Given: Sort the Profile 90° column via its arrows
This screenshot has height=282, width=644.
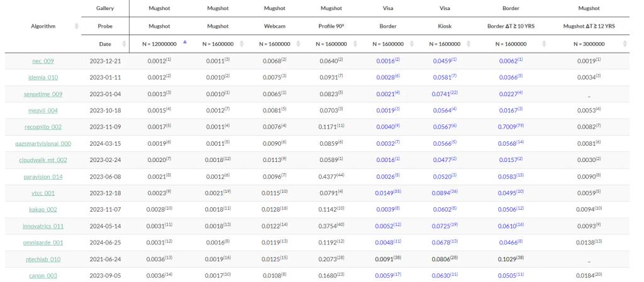Looking at the screenshot, I should coord(355,44).
